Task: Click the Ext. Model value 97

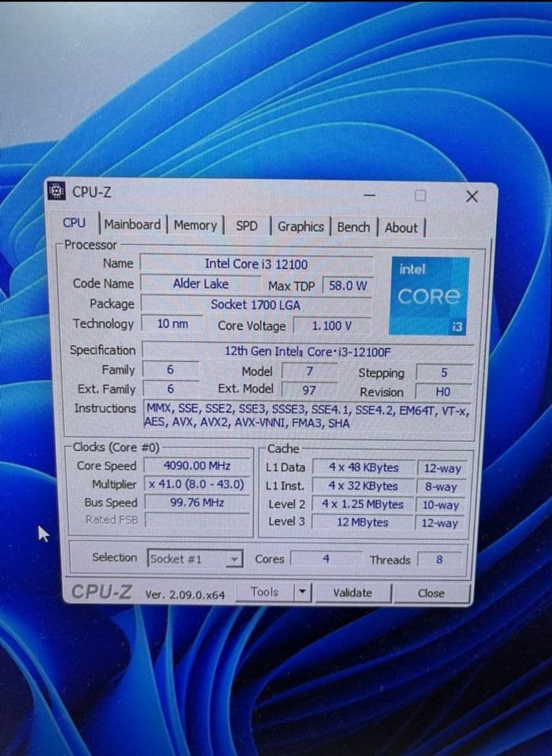Action: 309,390
